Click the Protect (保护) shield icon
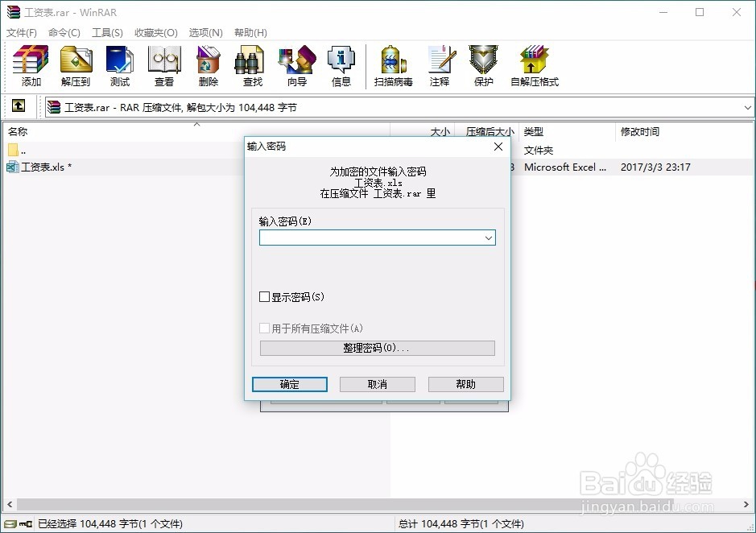This screenshot has width=756, height=533. (484, 65)
